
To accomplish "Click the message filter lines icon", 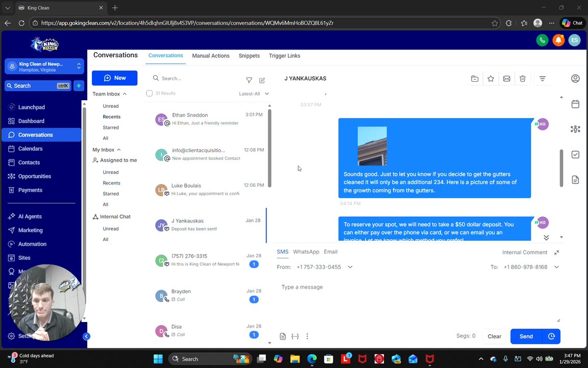I will pyautogui.click(x=542, y=79).
